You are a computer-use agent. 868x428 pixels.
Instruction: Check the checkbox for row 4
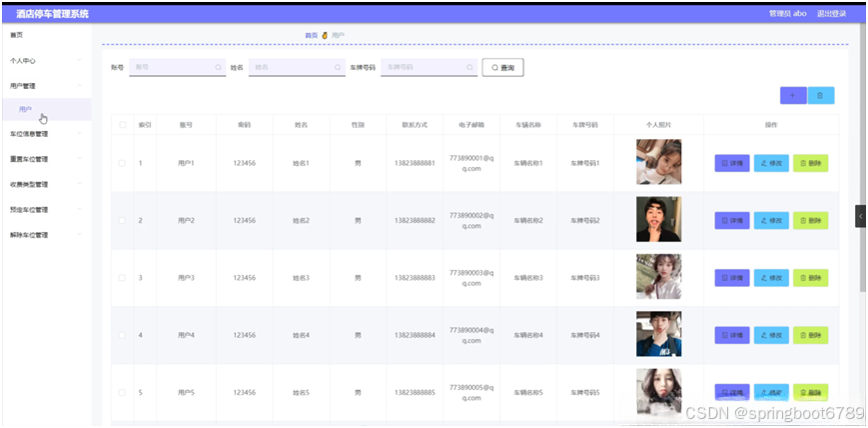122,335
